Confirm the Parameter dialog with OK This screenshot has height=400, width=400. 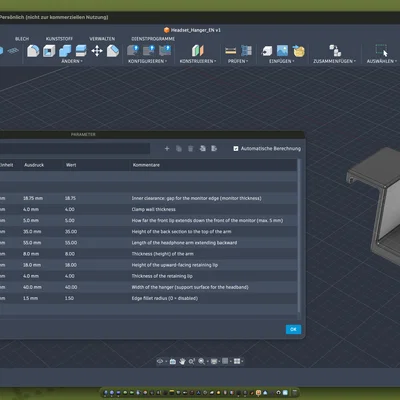click(293, 329)
